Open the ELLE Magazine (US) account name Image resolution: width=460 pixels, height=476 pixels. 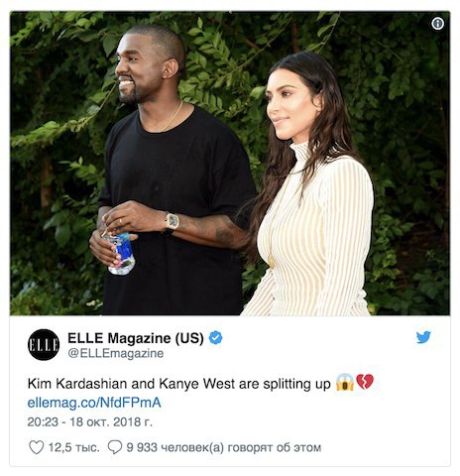136,338
